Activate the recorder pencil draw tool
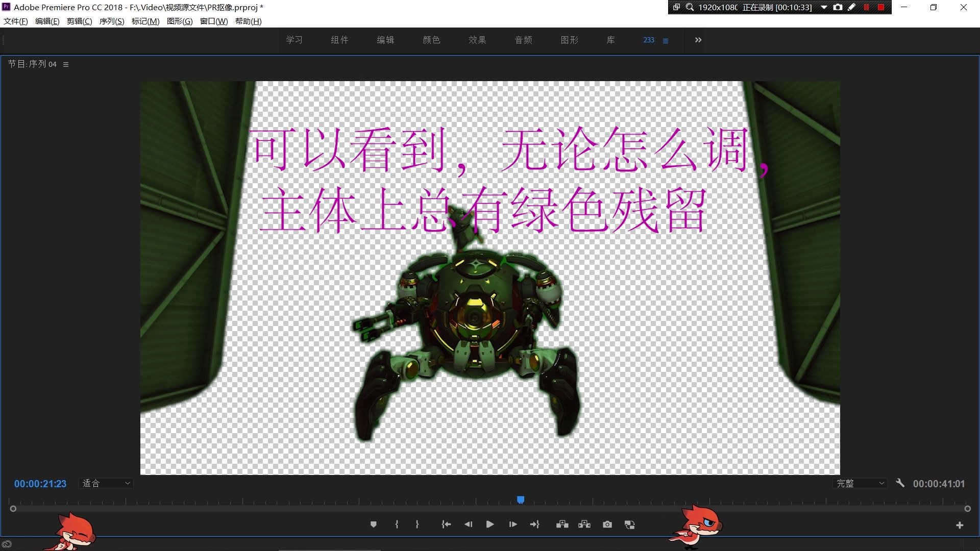The height and width of the screenshot is (551, 980). 851,7
